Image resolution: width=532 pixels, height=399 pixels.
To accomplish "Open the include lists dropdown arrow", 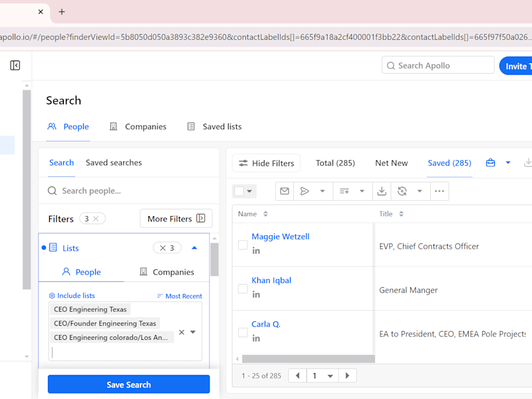I will tap(193, 332).
